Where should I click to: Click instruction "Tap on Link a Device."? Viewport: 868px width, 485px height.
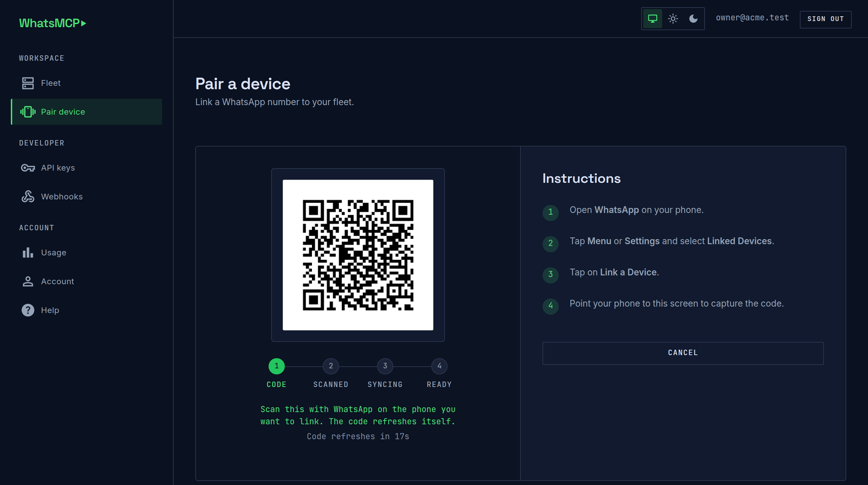(614, 272)
